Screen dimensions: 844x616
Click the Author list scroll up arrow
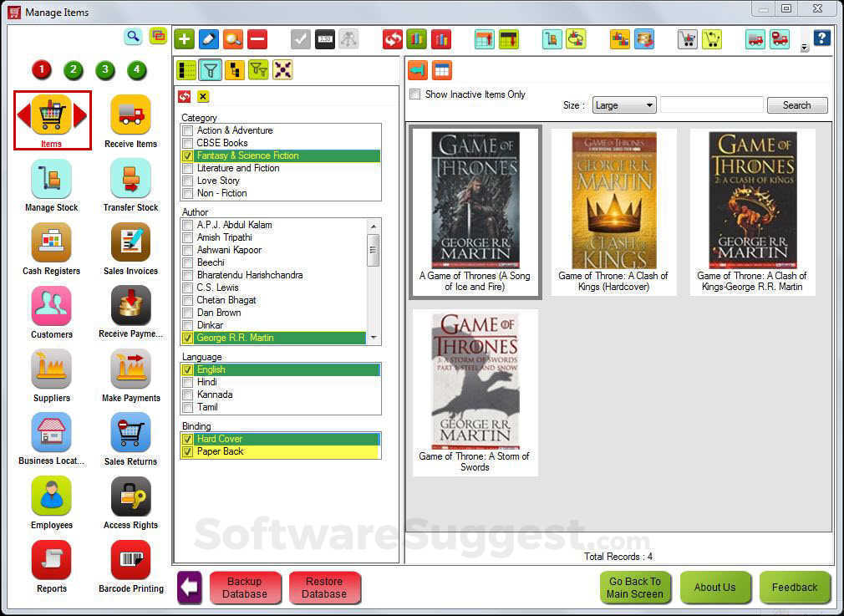(374, 225)
